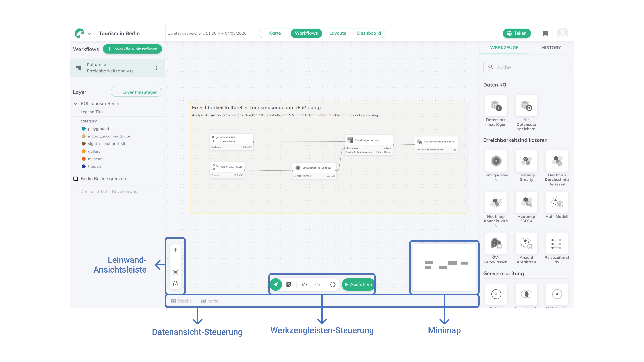
Task: Open the user profile avatar
Action: [562, 33]
